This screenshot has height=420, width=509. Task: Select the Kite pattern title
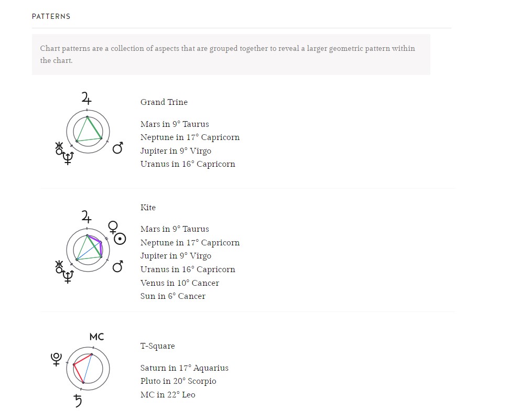(148, 207)
